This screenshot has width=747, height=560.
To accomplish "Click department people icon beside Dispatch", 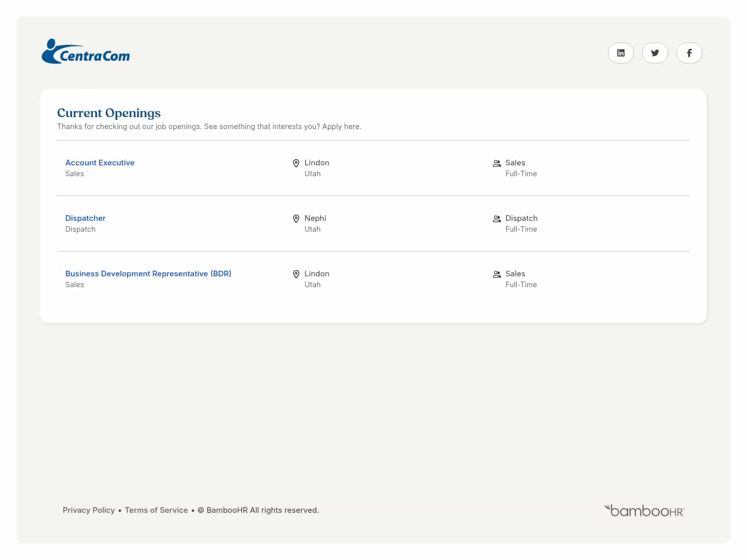I will pyautogui.click(x=496, y=219).
